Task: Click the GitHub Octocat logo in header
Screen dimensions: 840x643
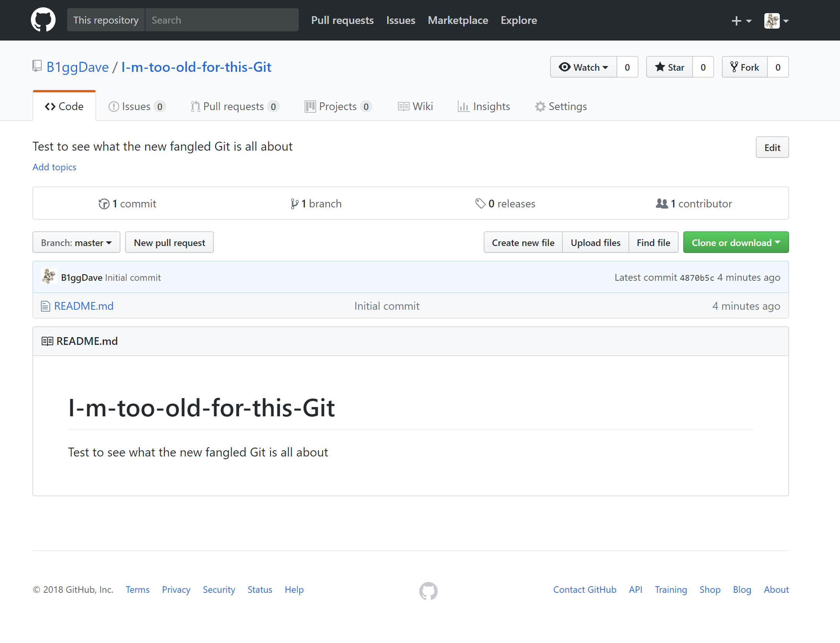Action: tap(43, 20)
